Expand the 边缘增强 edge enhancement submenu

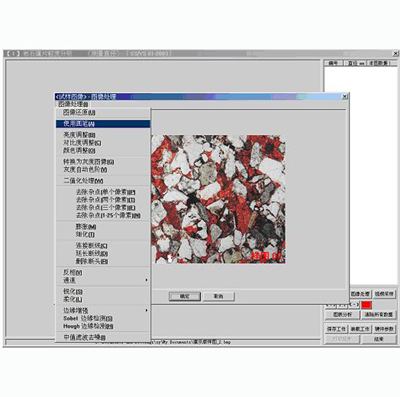pos(103,310)
